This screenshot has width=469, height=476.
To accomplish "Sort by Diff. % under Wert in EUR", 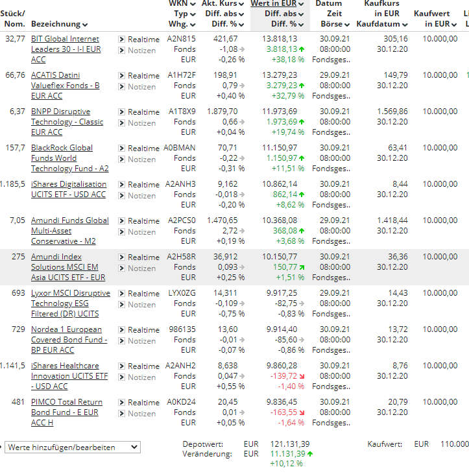I will point(287,24).
